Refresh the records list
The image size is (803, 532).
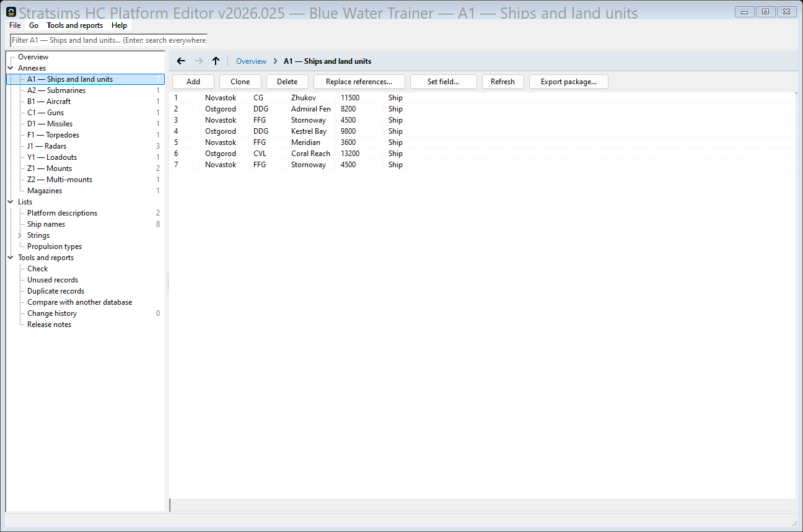[503, 82]
